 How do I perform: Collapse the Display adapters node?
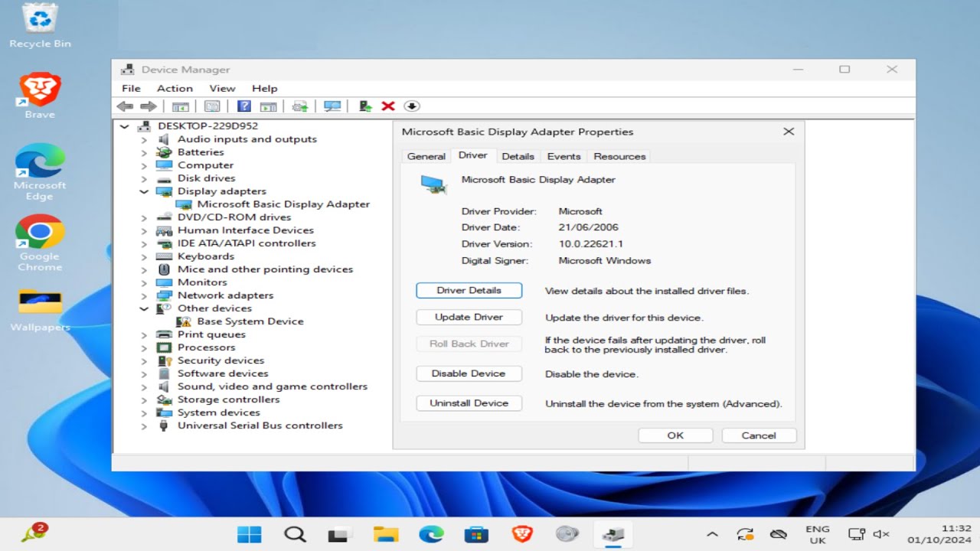click(x=144, y=191)
